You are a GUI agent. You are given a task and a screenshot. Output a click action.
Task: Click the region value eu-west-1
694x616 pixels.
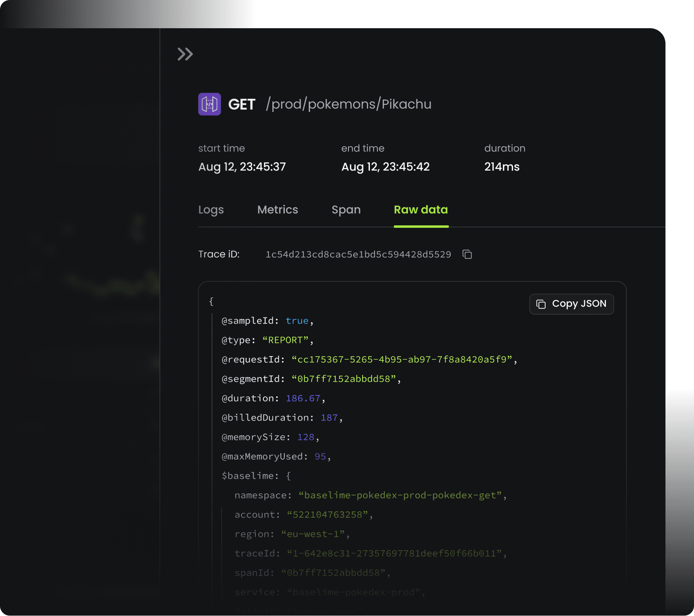point(313,534)
